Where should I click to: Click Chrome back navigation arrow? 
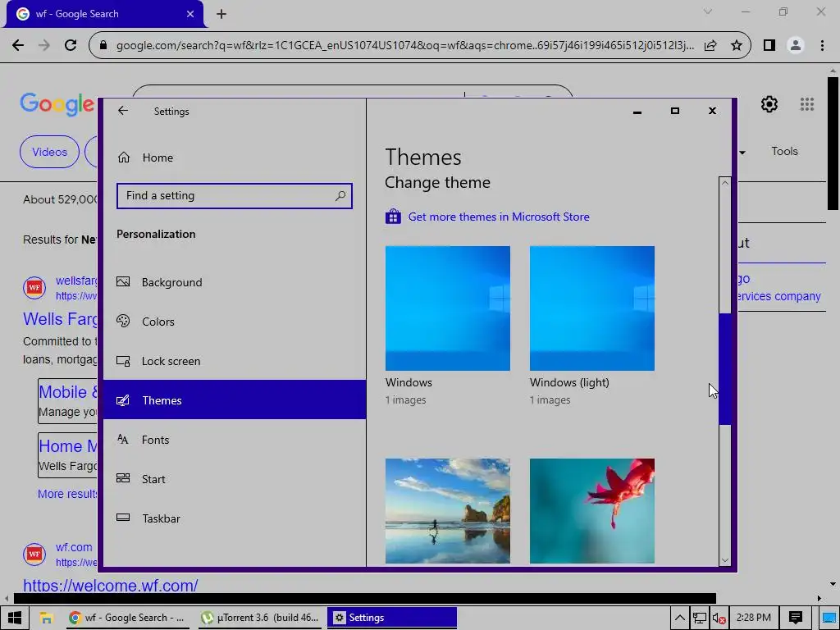point(18,45)
